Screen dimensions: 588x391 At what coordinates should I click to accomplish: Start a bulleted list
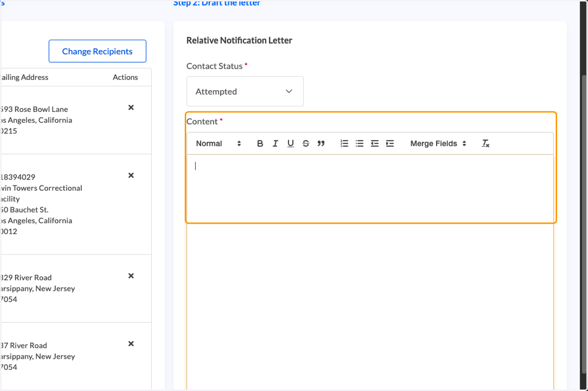(x=360, y=144)
